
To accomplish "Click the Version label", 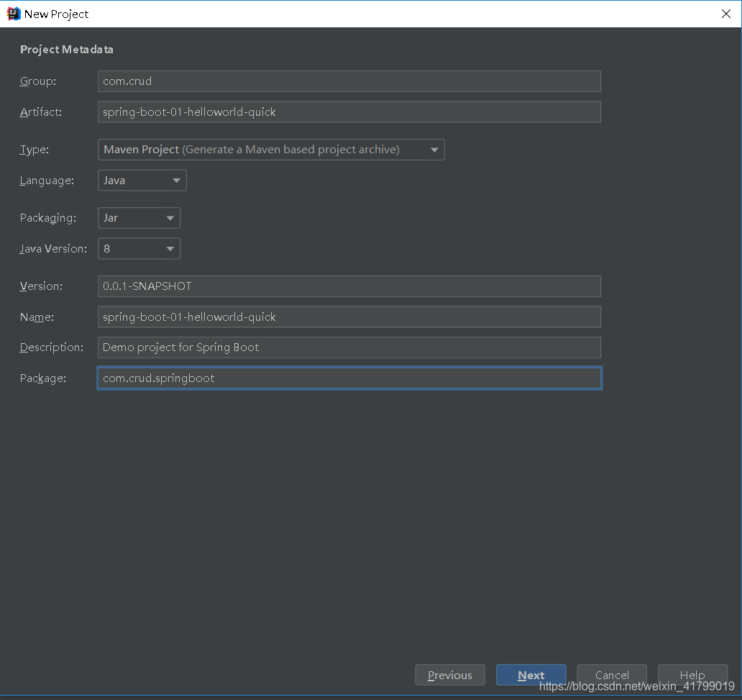I will [x=41, y=286].
